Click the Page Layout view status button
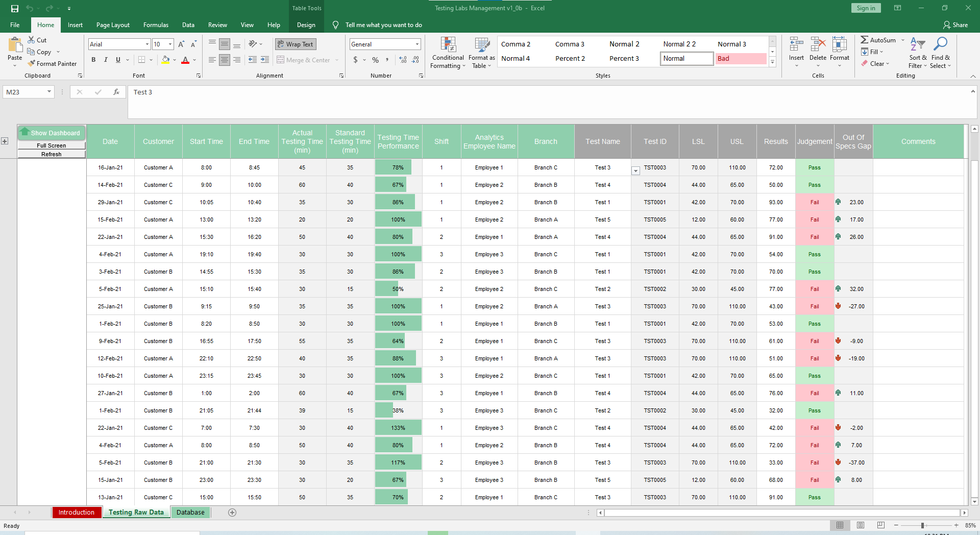This screenshot has height=535, width=980. (861, 525)
